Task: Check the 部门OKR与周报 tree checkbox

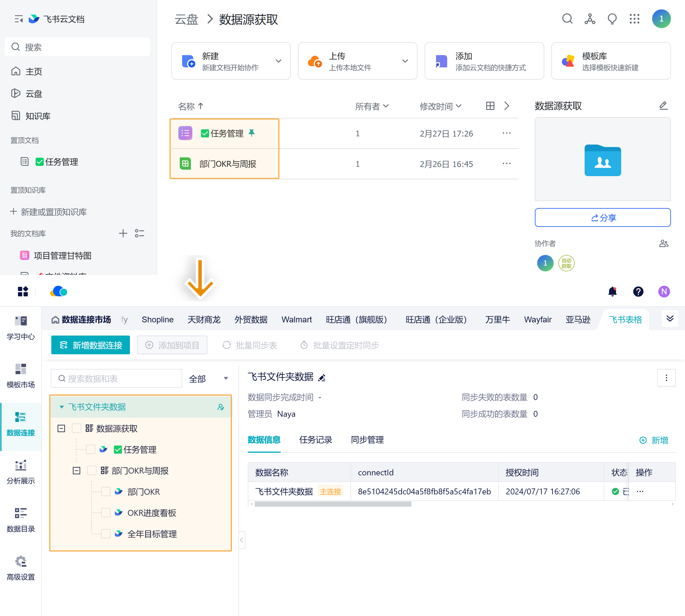Action: pos(91,470)
